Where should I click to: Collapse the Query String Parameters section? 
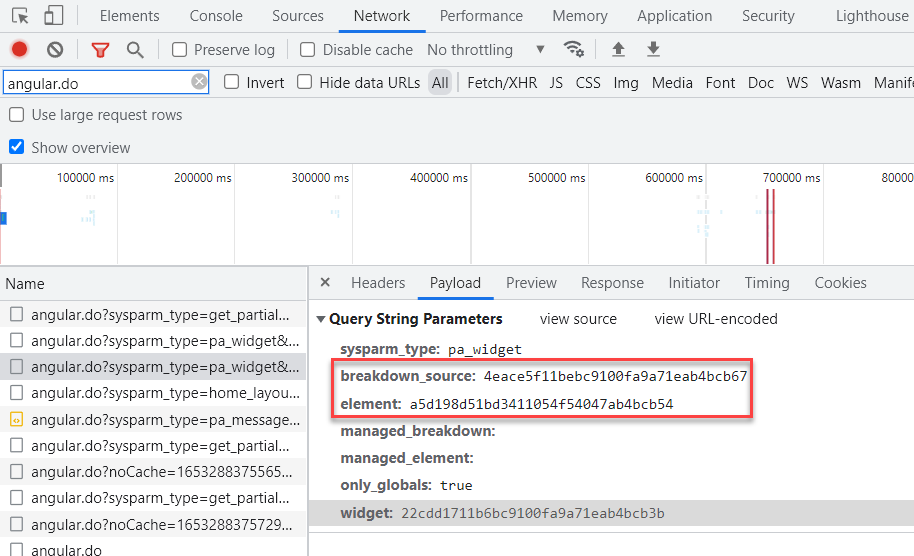tap(321, 320)
